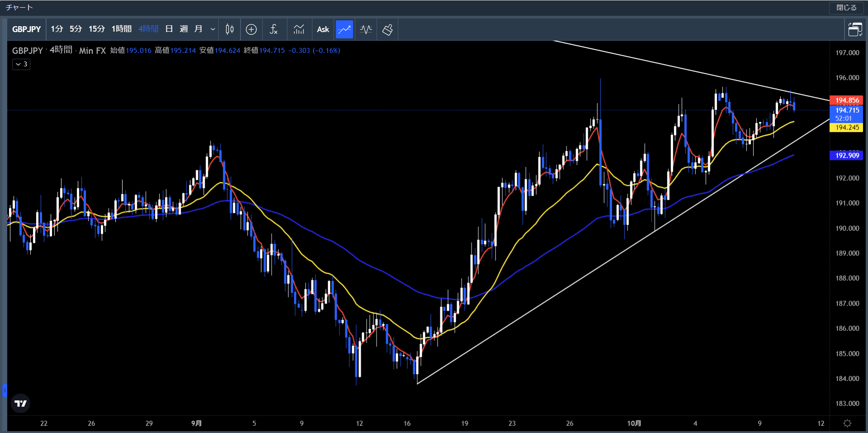Click the 始値 195.016 open value

coord(131,51)
